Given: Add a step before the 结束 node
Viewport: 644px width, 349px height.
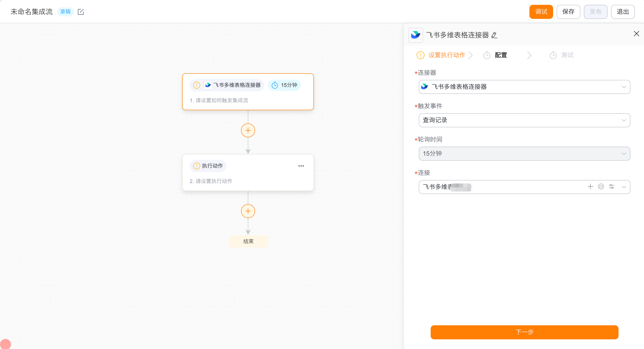Looking at the screenshot, I should tap(248, 211).
